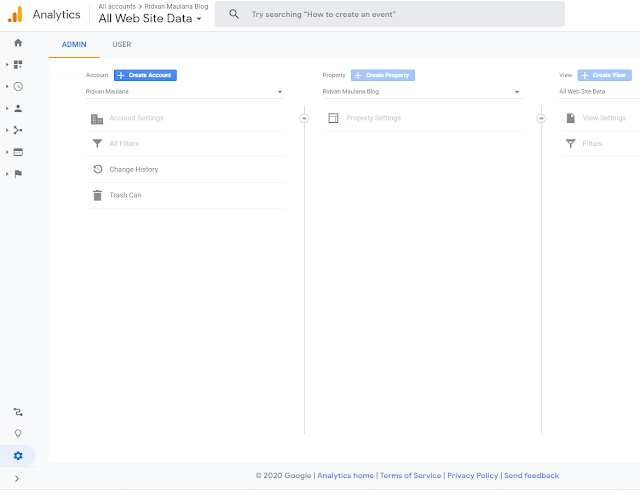Click the All Filters funnel icon
This screenshot has height=494, width=640.
coord(97,144)
